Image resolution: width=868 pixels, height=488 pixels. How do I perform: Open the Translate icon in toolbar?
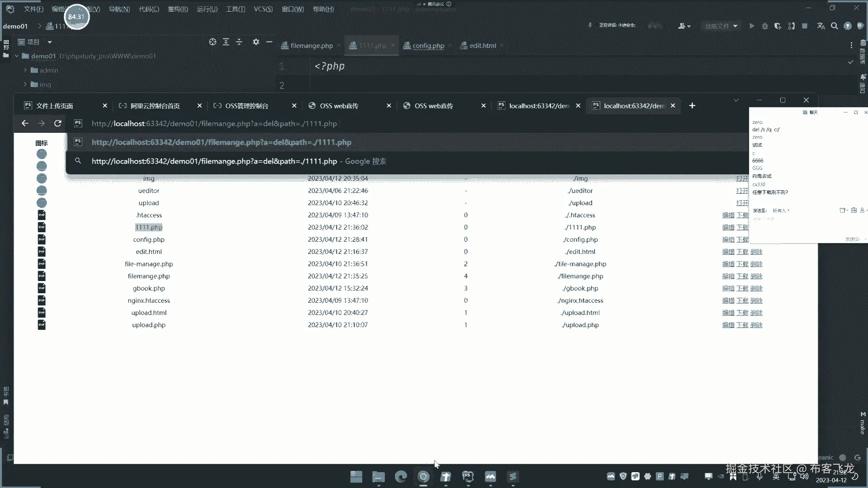[821, 26]
